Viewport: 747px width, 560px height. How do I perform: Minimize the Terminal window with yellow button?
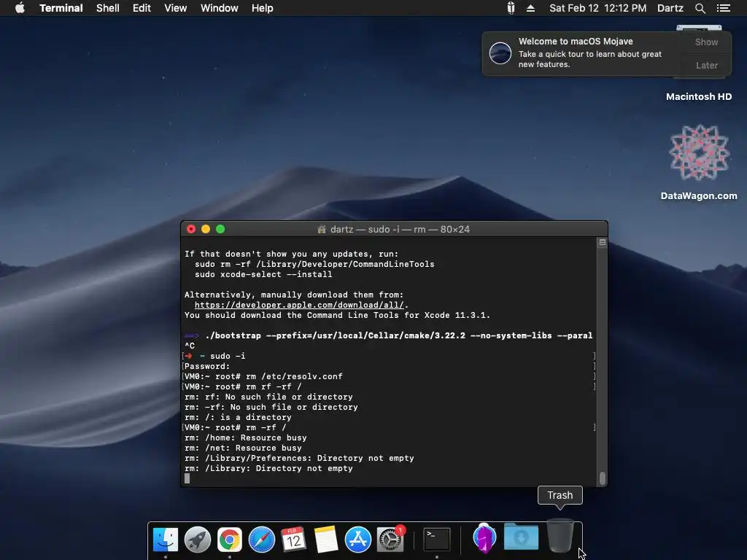[206, 229]
